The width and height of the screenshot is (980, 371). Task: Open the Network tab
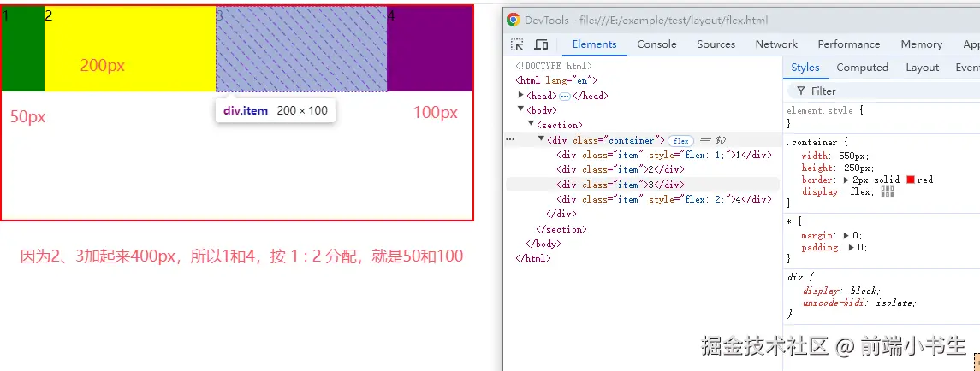(x=776, y=44)
